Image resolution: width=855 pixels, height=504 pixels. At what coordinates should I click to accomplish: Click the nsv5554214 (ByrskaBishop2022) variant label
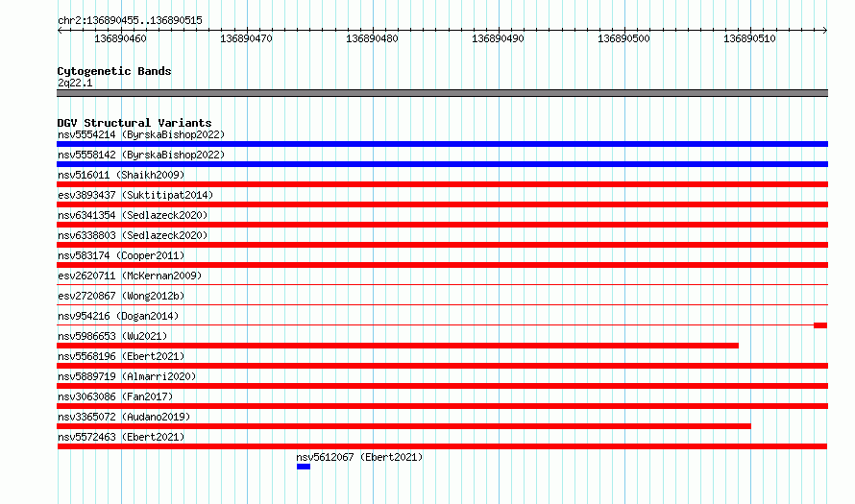click(141, 134)
